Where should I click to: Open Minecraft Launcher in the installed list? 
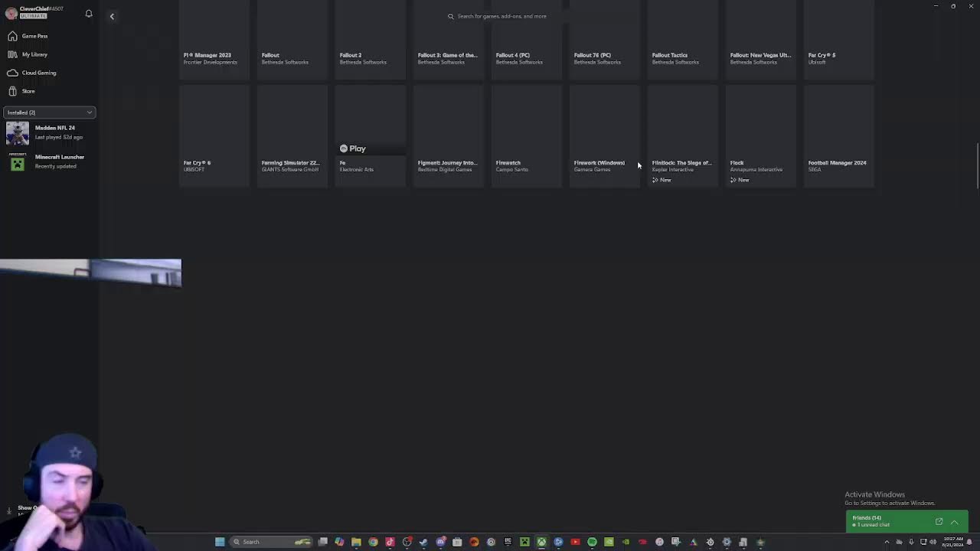[49, 161]
